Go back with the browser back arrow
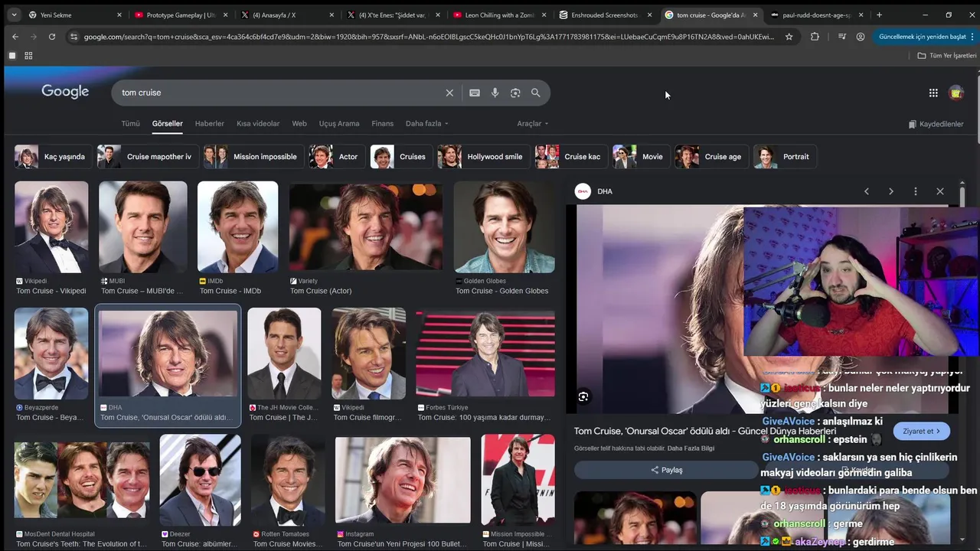This screenshot has width=980, height=551. [x=15, y=37]
